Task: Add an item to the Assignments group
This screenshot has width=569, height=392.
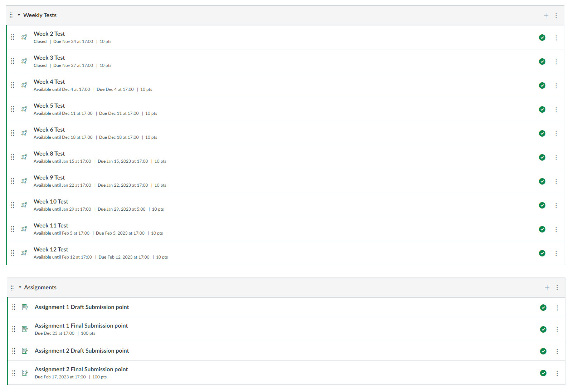Action: [547, 288]
